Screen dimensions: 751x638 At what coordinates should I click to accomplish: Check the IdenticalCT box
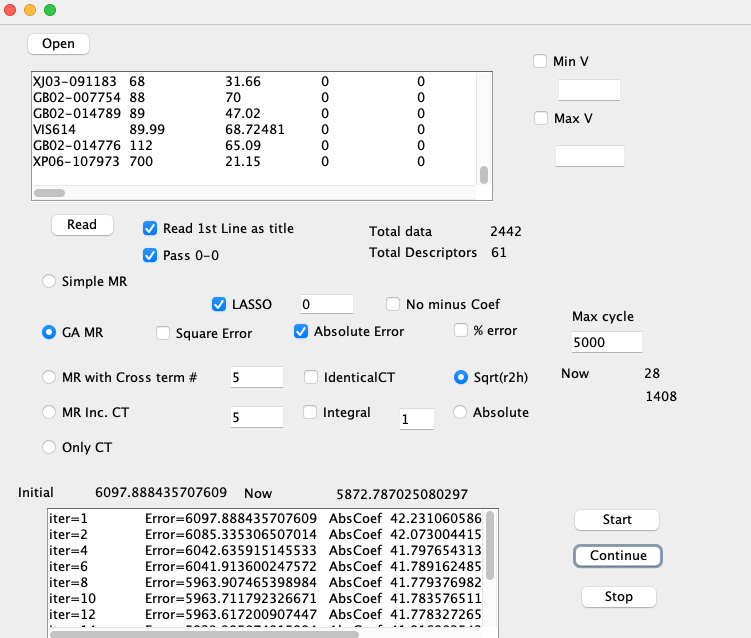point(311,378)
